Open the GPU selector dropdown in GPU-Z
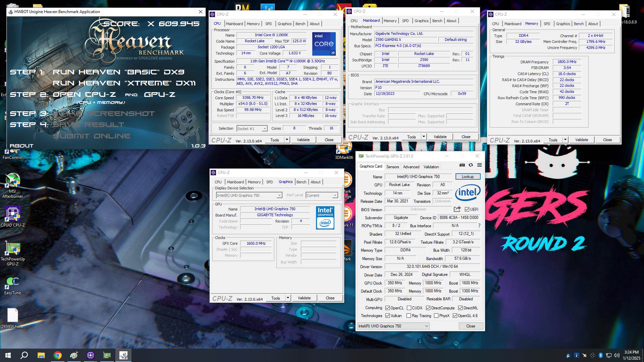This screenshot has height=362, width=644. [x=393, y=326]
